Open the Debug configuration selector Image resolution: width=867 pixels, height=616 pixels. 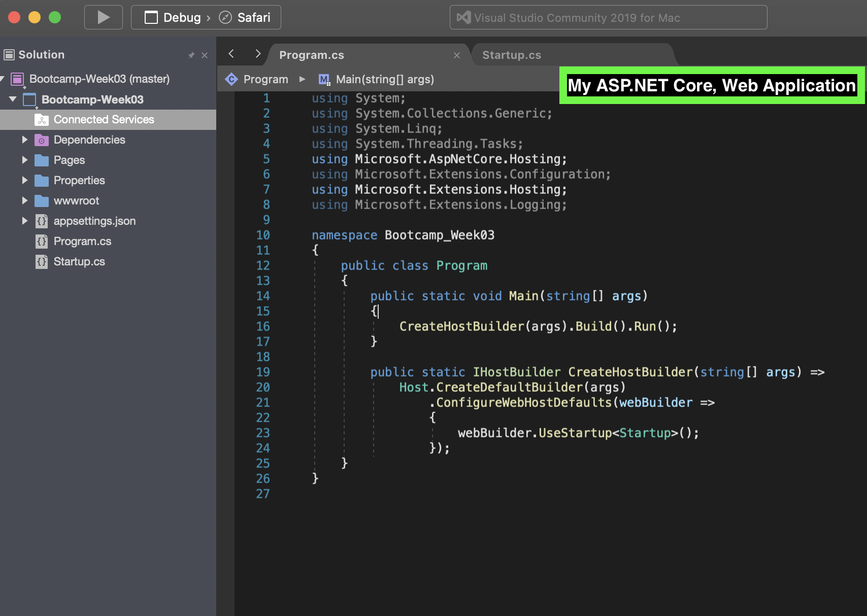(x=181, y=17)
